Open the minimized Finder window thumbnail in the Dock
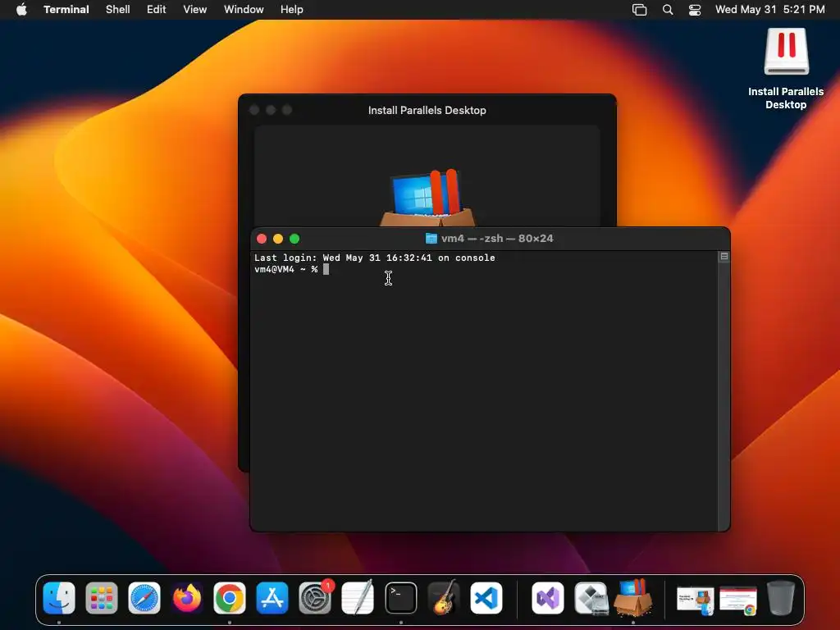 [696, 600]
